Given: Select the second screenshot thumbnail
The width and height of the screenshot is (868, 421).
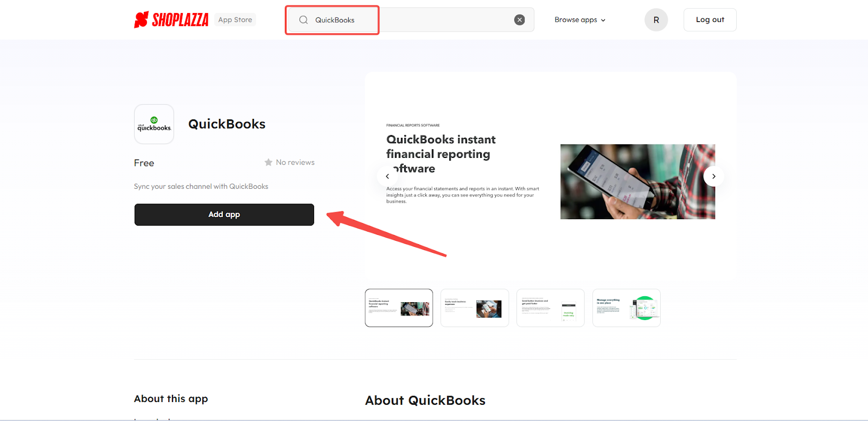Looking at the screenshot, I should click(475, 308).
